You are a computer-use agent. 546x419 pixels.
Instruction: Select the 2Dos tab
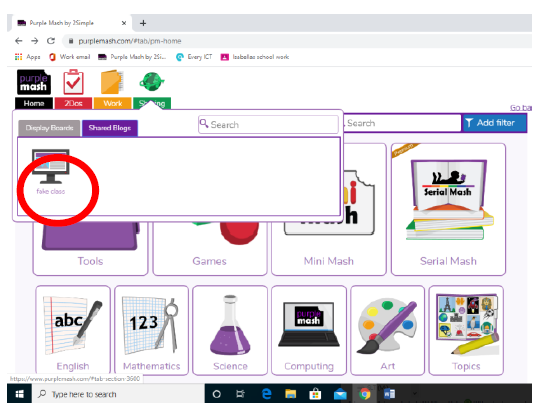(x=73, y=103)
